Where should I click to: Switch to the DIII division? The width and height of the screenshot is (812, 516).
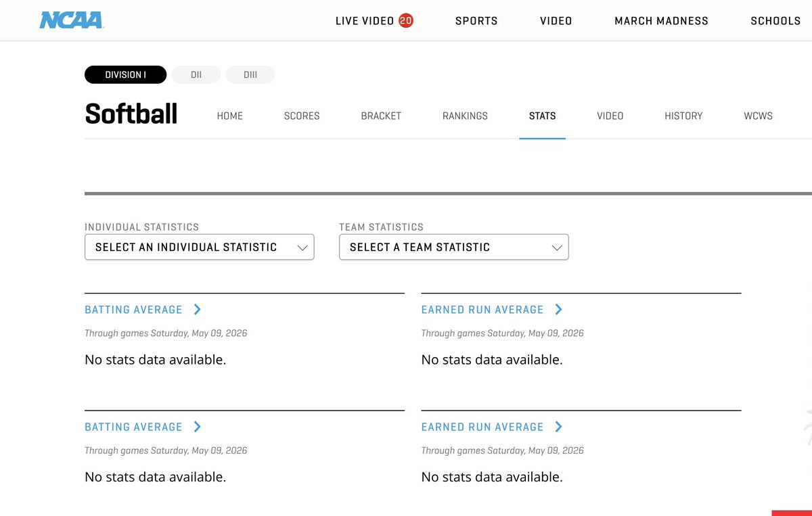point(250,74)
